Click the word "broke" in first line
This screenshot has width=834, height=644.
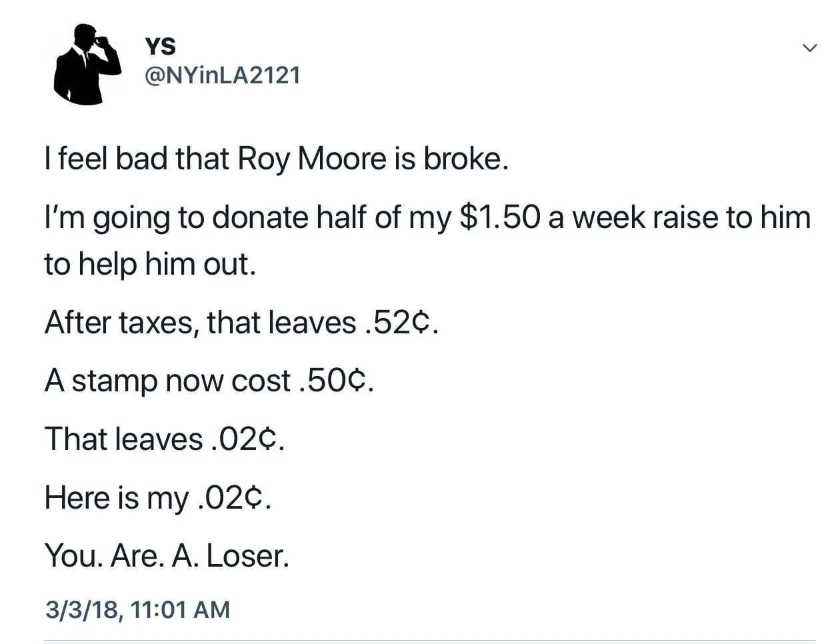pyautogui.click(x=463, y=159)
